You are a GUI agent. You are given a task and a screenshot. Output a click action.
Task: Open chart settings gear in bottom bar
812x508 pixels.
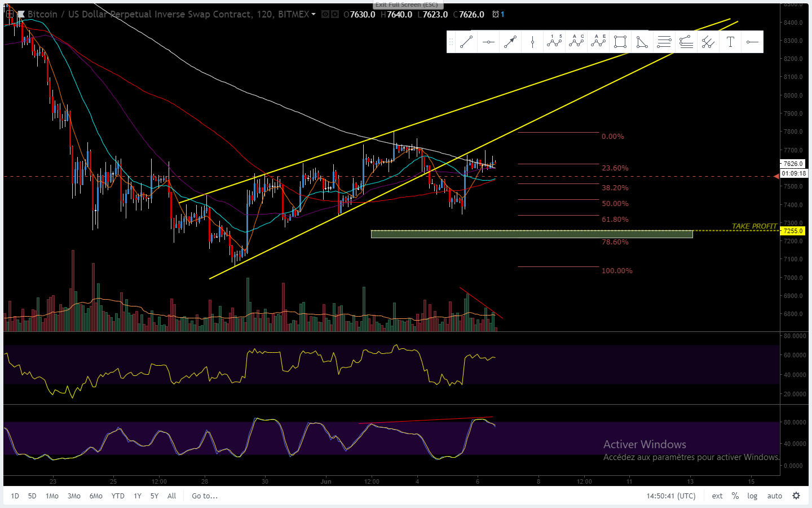pos(796,496)
